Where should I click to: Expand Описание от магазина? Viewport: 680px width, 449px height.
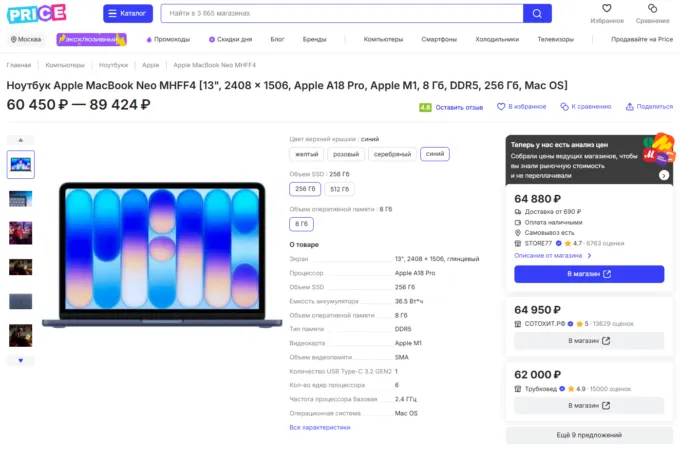[552, 256]
